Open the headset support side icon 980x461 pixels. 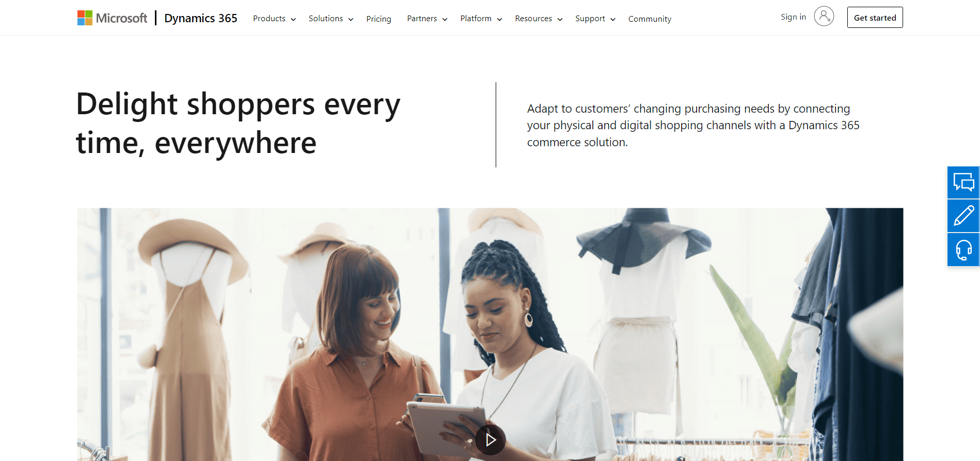click(963, 250)
